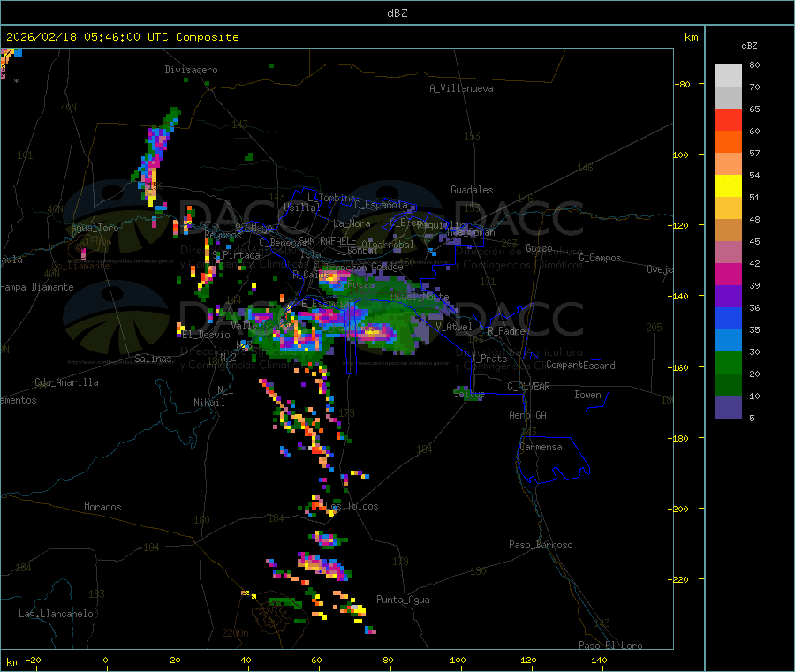Select the Bowen place label
This screenshot has height=672, width=795.
pos(587,395)
